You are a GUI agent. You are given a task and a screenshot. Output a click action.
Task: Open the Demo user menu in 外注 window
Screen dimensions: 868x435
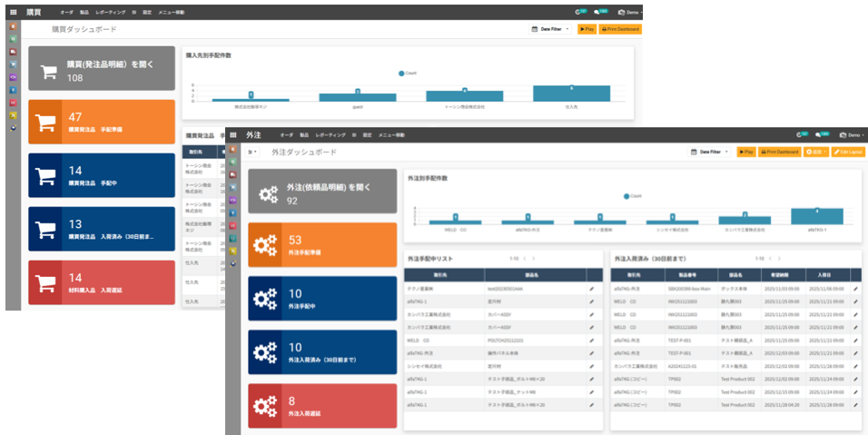(853, 134)
